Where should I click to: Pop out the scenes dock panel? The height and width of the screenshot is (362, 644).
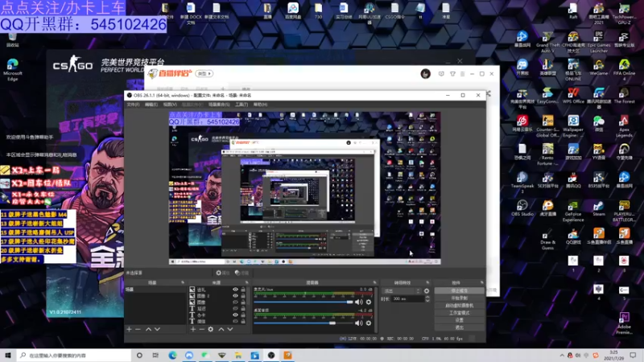(x=183, y=283)
